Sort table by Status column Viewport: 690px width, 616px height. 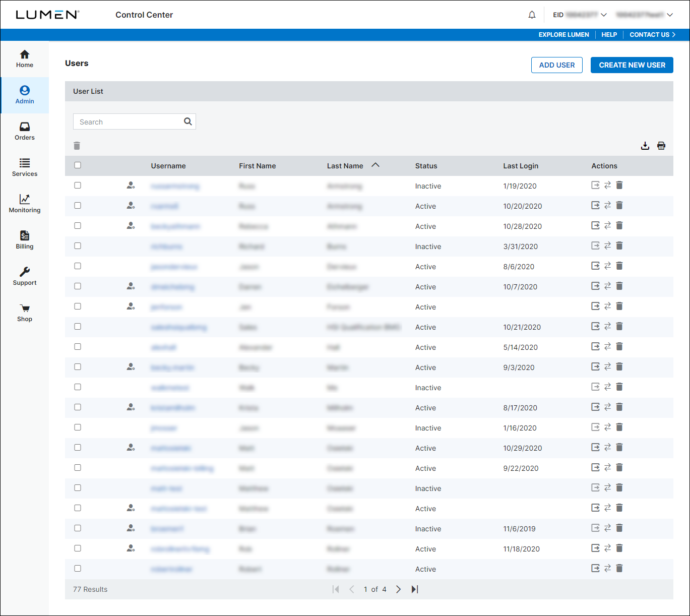(x=426, y=166)
